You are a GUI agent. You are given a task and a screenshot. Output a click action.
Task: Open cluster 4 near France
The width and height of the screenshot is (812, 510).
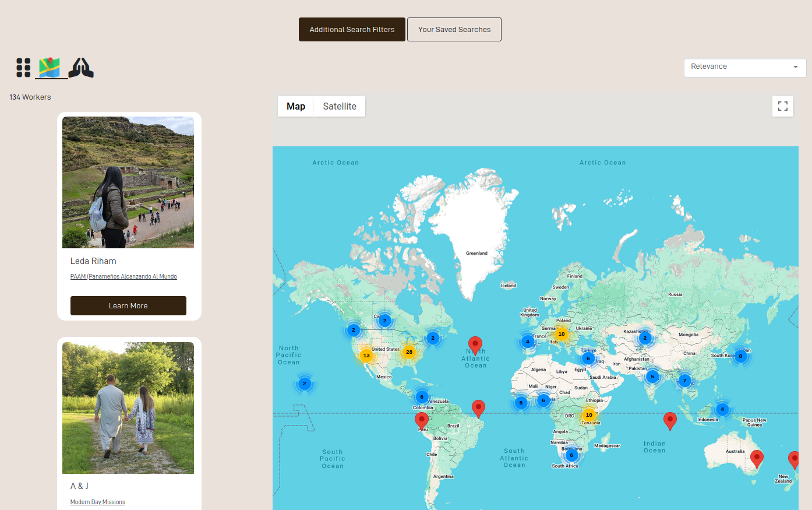528,342
